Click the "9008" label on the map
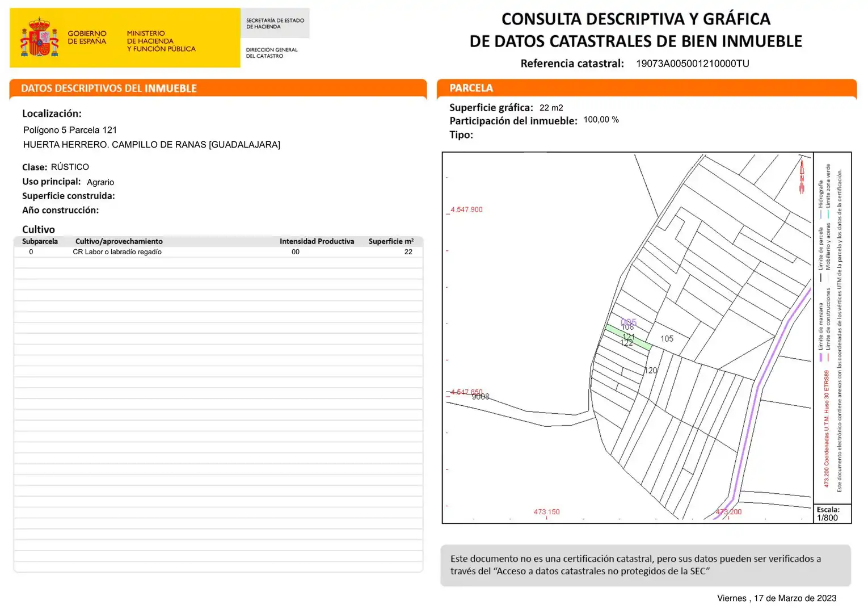The height and width of the screenshot is (613, 868). pyautogui.click(x=481, y=397)
